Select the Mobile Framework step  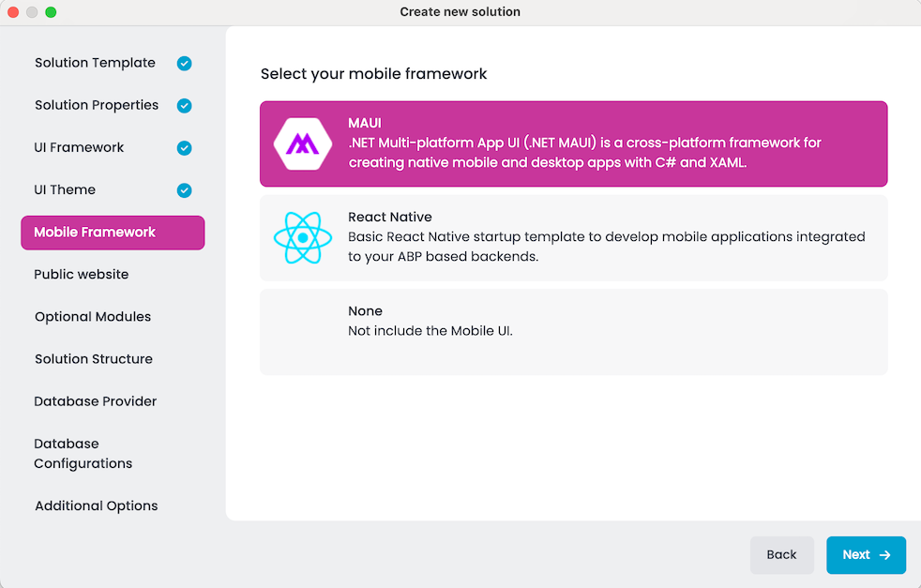pos(113,233)
